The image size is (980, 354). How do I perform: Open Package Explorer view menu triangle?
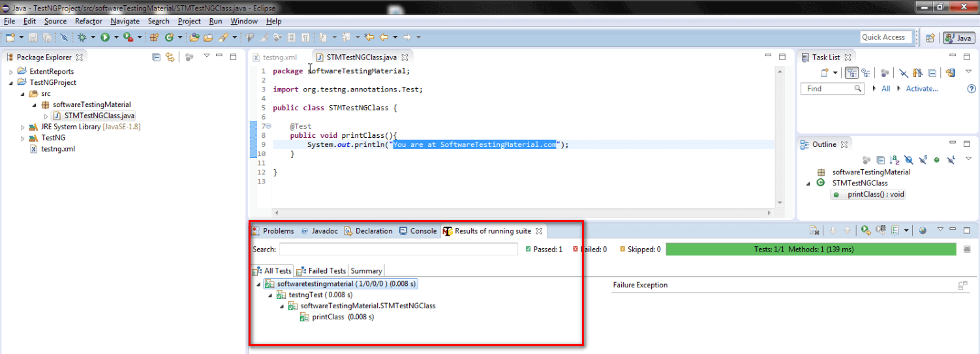click(x=206, y=56)
